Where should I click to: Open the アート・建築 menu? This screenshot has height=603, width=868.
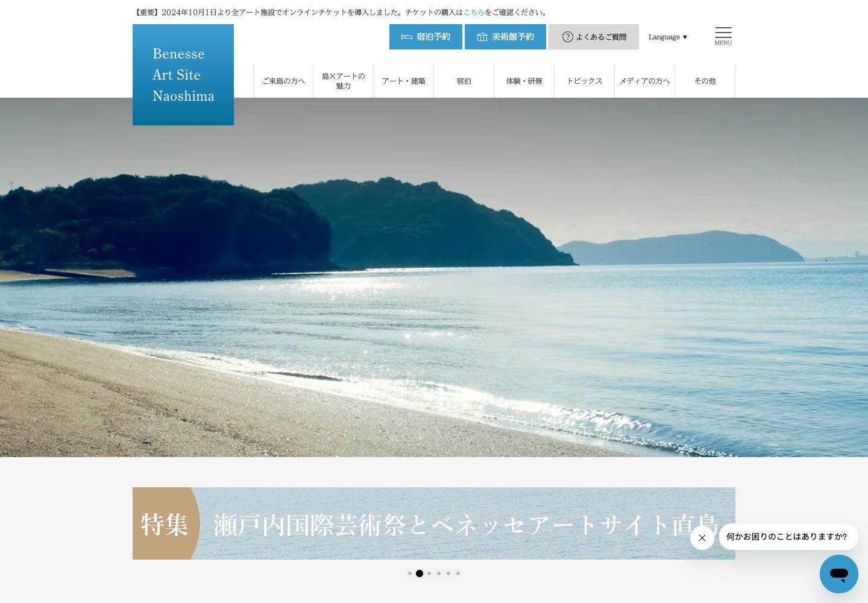pos(404,81)
